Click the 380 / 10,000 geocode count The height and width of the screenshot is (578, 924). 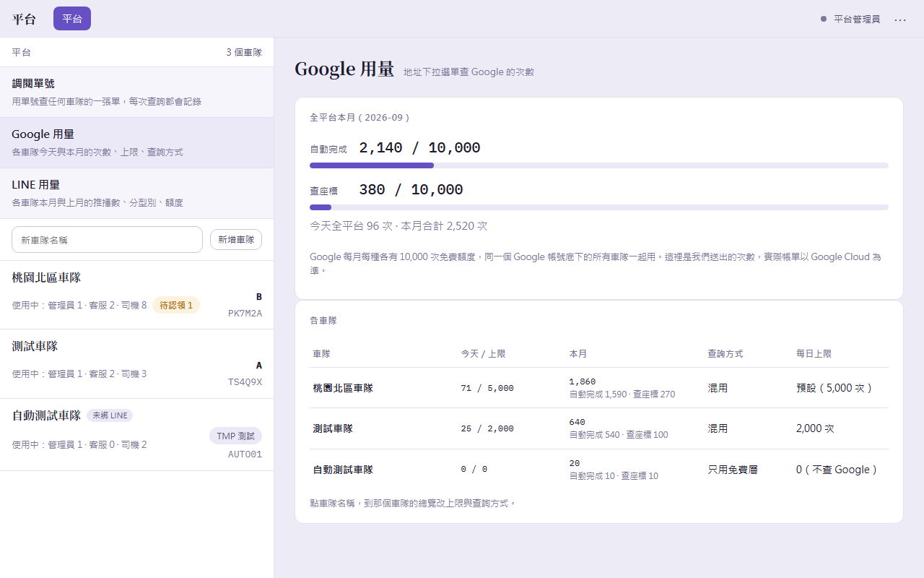click(x=411, y=190)
